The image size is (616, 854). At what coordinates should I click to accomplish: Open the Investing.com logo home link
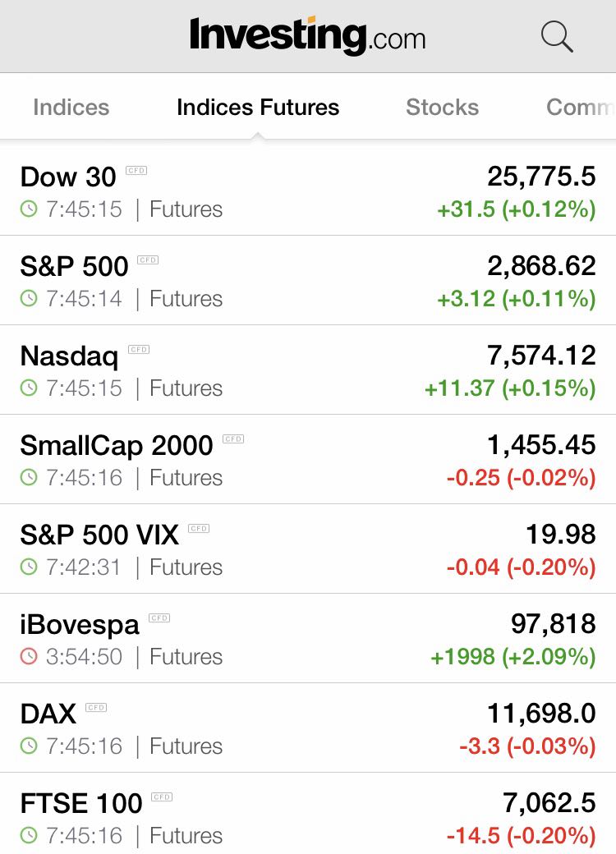click(x=308, y=36)
